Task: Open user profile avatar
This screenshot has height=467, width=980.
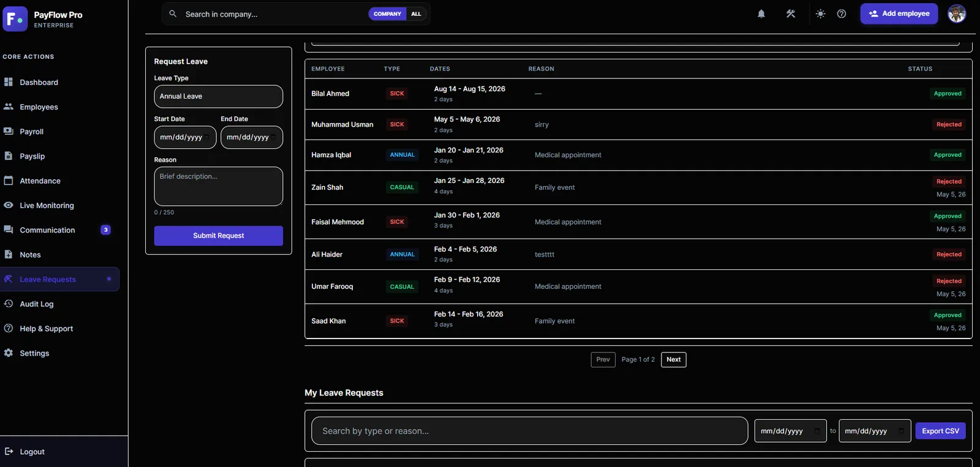Action: 957,13
